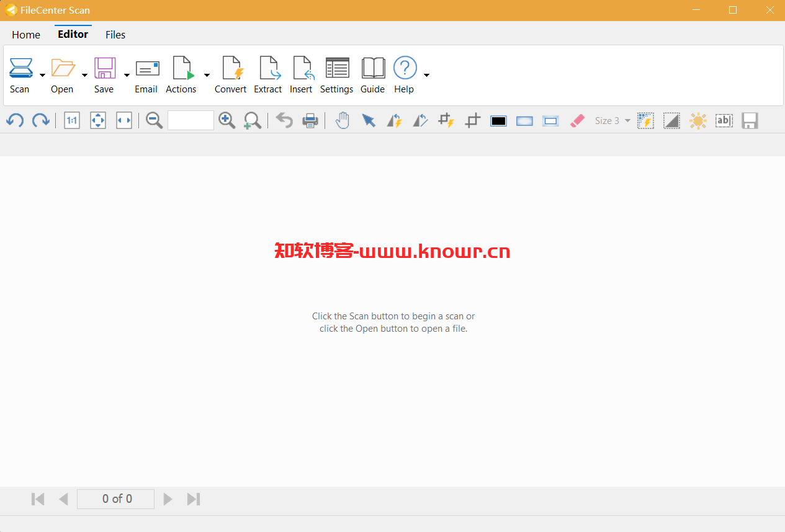Go to the last page

click(194, 499)
